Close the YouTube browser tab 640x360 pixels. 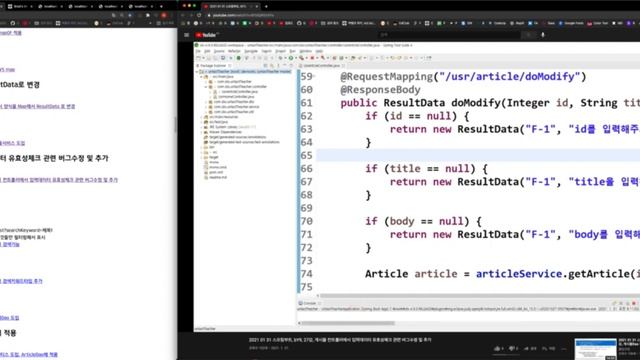pos(256,6)
